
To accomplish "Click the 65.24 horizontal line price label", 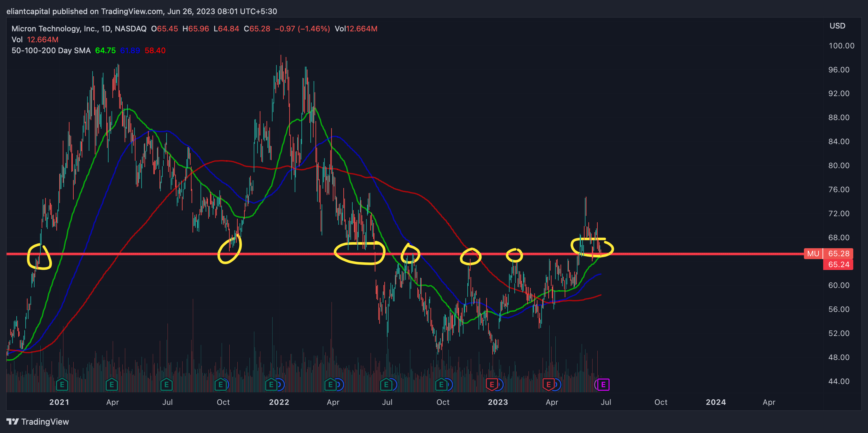I will [838, 265].
